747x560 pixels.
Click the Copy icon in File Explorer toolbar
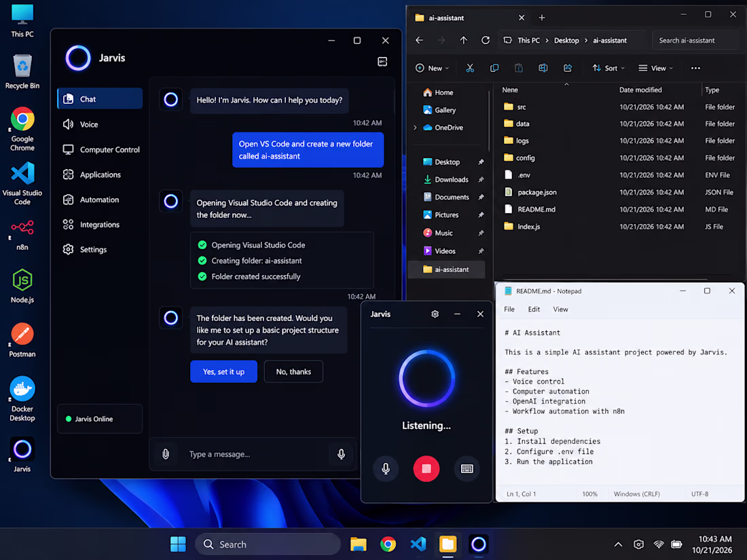494,68
